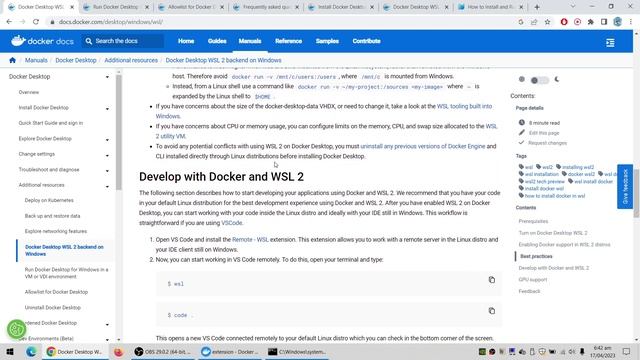Follow 'uninstall any previous versions of Docker Engine' link
The image size is (640, 360).
tap(423, 146)
